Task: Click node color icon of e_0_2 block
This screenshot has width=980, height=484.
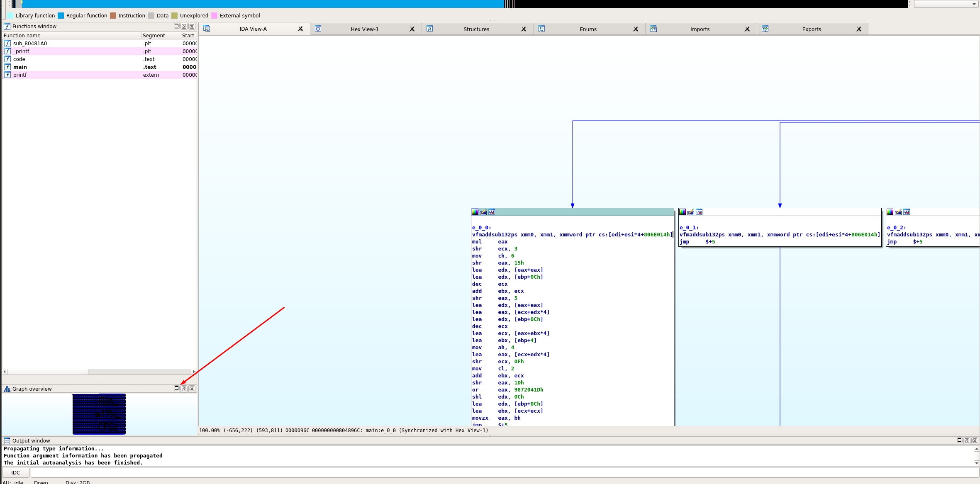Action: (x=890, y=212)
